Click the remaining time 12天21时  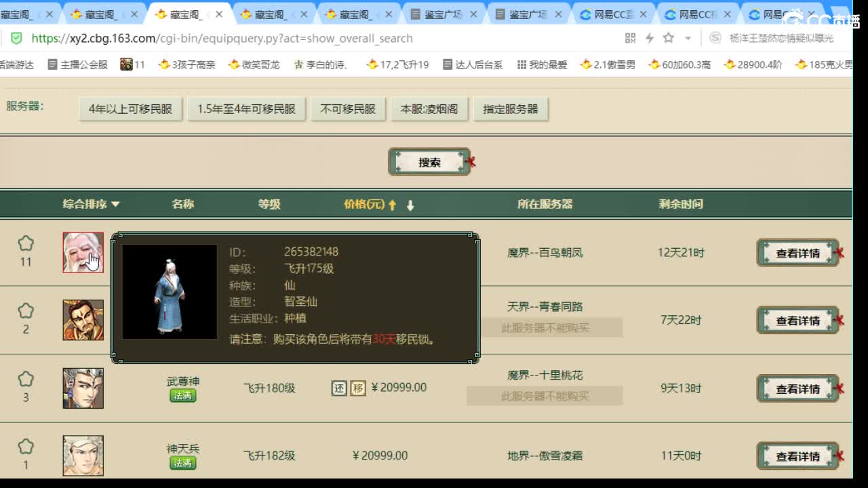tap(681, 253)
